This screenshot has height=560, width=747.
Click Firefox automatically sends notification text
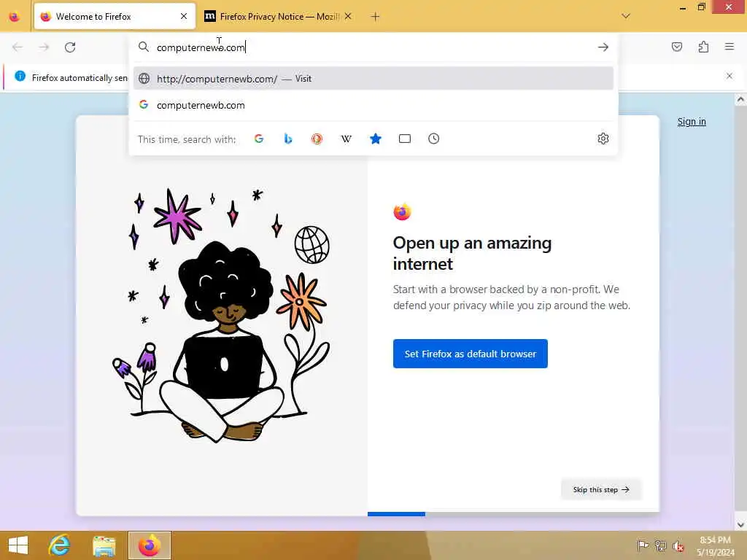click(80, 77)
